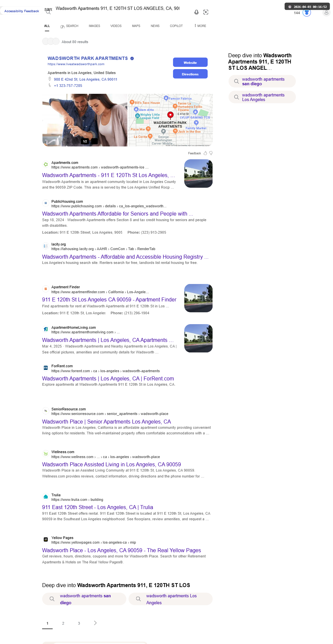The width and height of the screenshot is (333, 644).
Task: Open Wadsworth Apartments - 911 E 120Th St result
Action: coord(109,175)
